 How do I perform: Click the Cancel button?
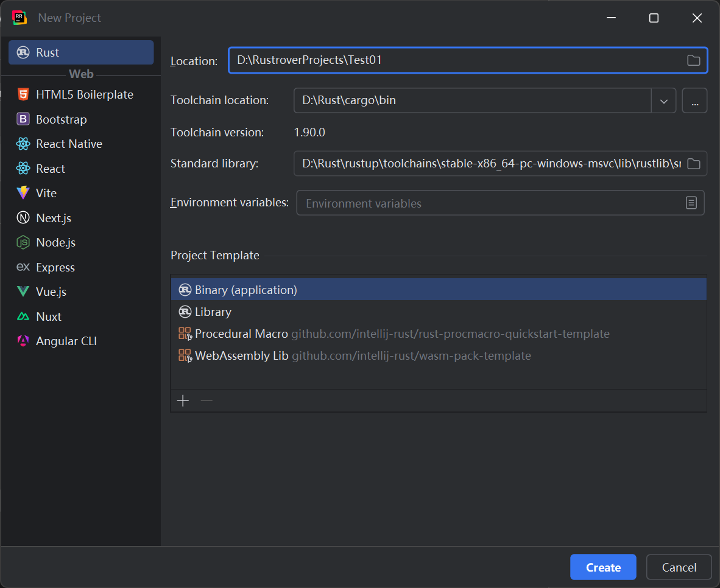[x=679, y=567]
